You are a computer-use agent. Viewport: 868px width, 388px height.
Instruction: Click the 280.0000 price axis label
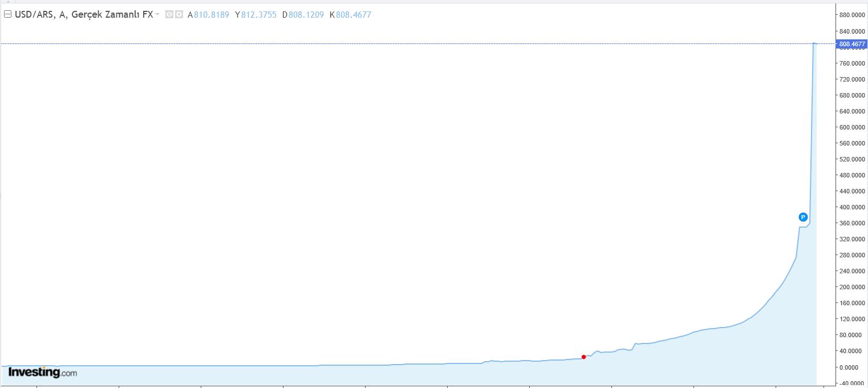point(852,255)
